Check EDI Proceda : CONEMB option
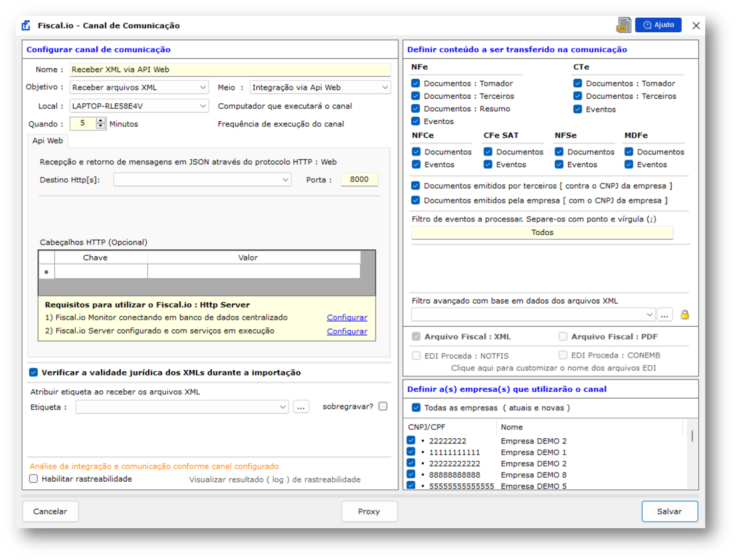Image resolution: width=737 pixels, height=560 pixels. tap(563, 355)
